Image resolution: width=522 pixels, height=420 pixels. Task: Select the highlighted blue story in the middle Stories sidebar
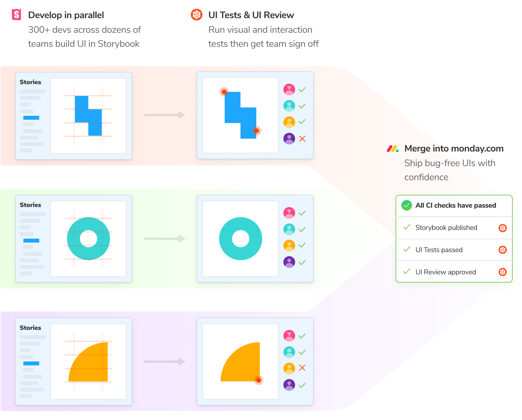tap(31, 241)
